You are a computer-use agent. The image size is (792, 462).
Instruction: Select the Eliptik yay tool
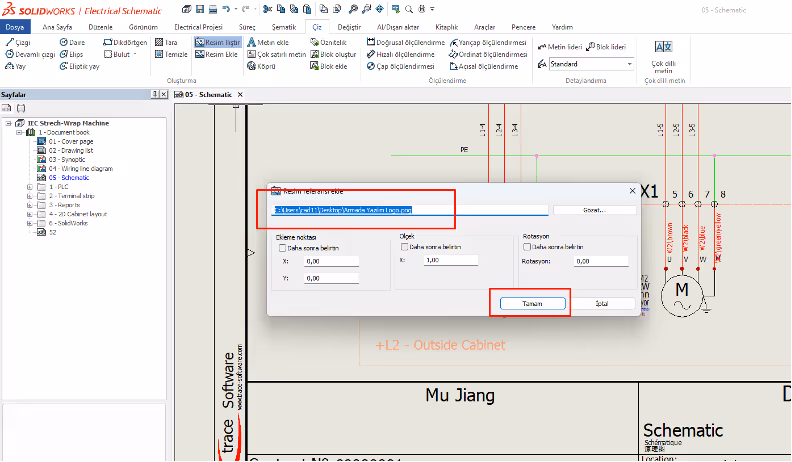coord(79,66)
